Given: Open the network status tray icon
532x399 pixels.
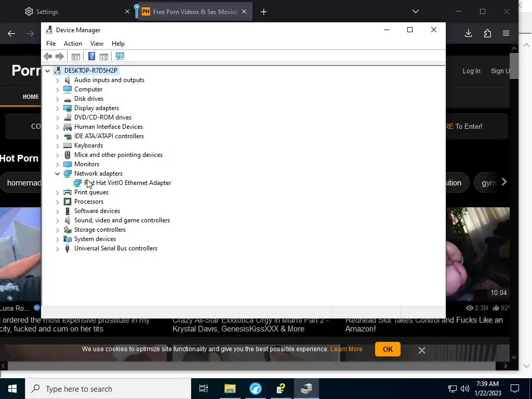Looking at the screenshot, I should tap(453, 389).
